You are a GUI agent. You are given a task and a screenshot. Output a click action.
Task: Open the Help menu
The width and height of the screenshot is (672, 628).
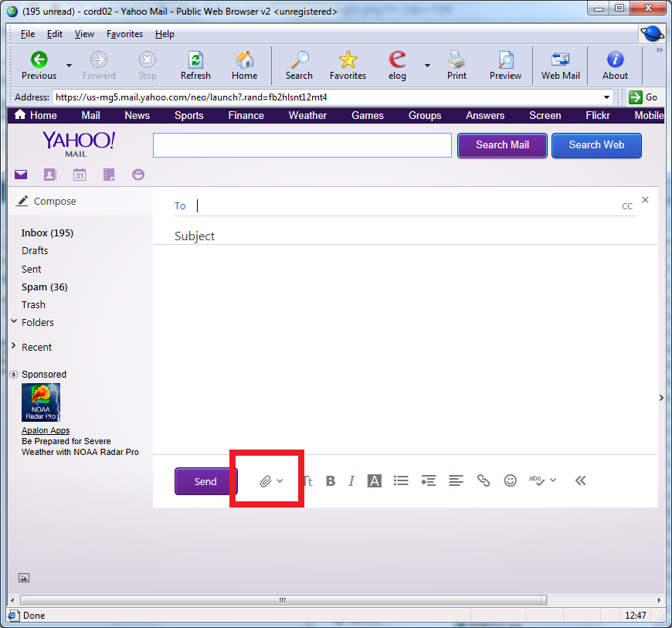(x=165, y=34)
